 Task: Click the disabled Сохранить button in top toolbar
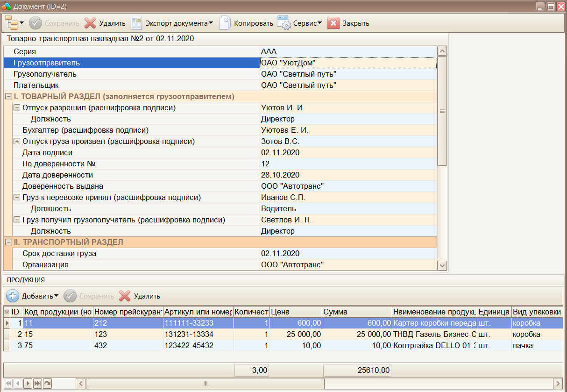(x=54, y=23)
